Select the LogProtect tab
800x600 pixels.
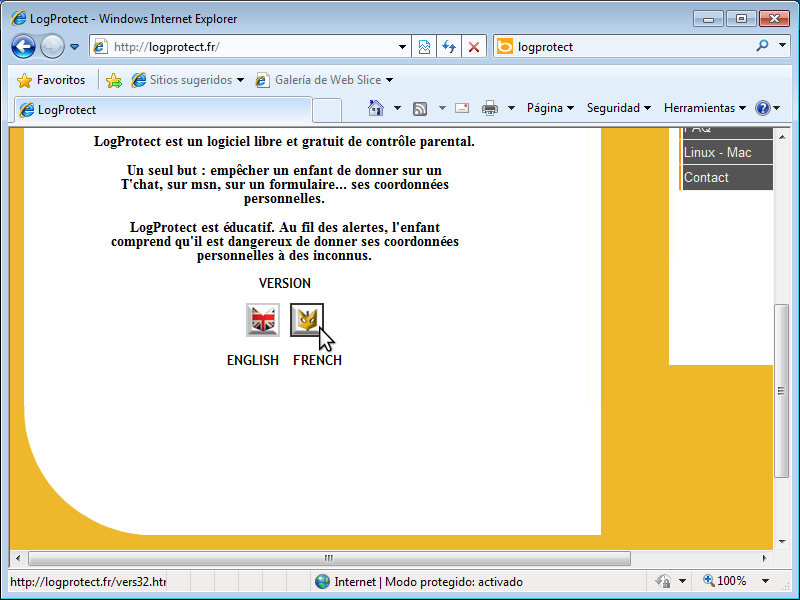coord(163,110)
